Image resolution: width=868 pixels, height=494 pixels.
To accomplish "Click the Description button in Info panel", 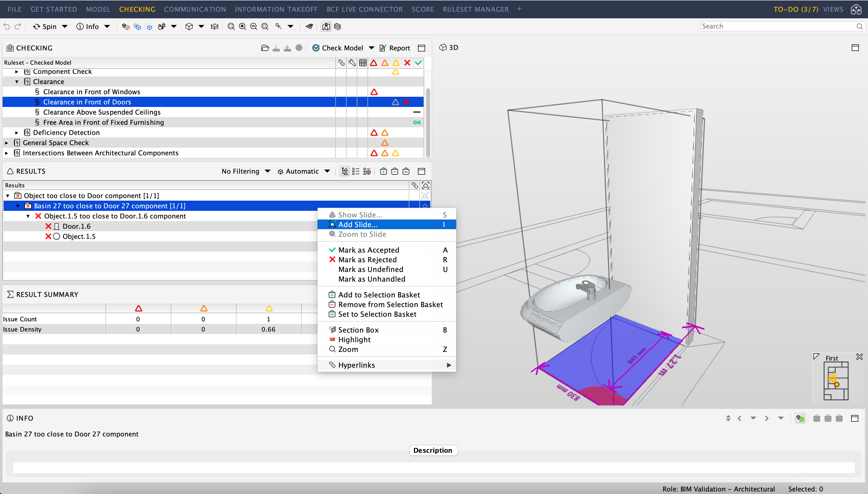I will (433, 450).
